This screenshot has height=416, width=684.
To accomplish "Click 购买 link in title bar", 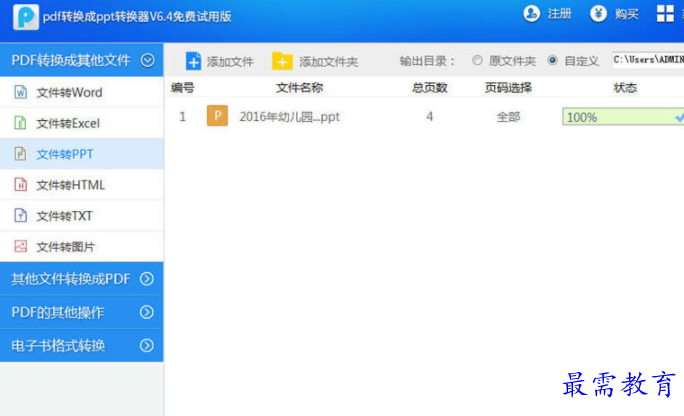I will point(626,14).
